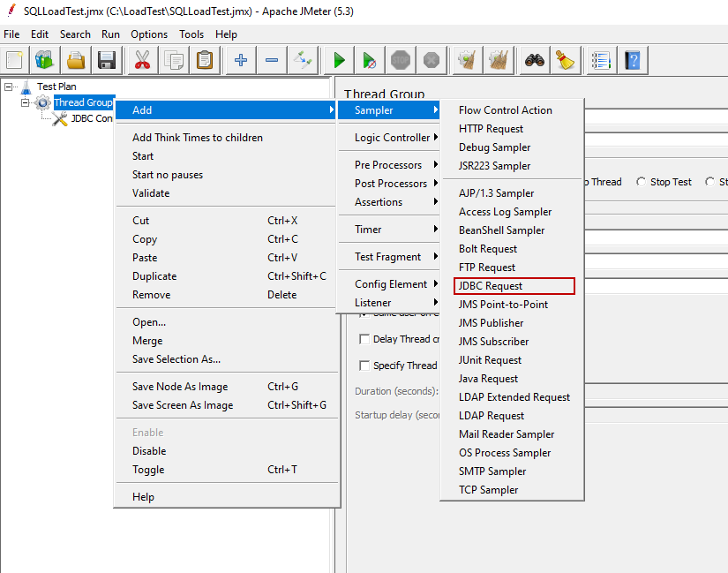Click the Paste clipboard toolbar icon

(x=205, y=60)
